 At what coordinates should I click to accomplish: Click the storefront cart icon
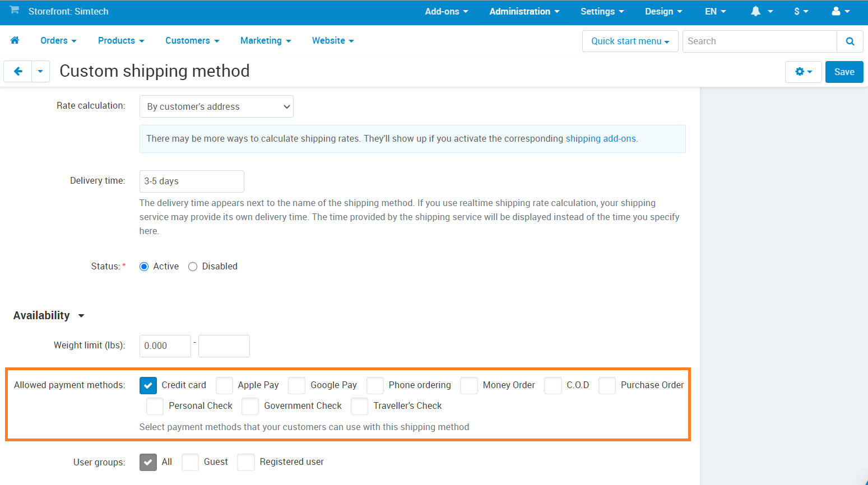15,11
